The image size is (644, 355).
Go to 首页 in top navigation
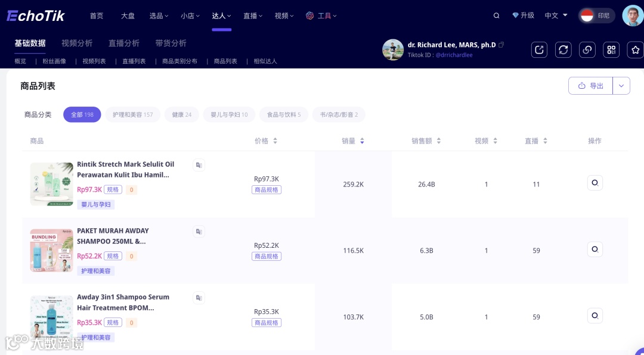[x=97, y=15]
